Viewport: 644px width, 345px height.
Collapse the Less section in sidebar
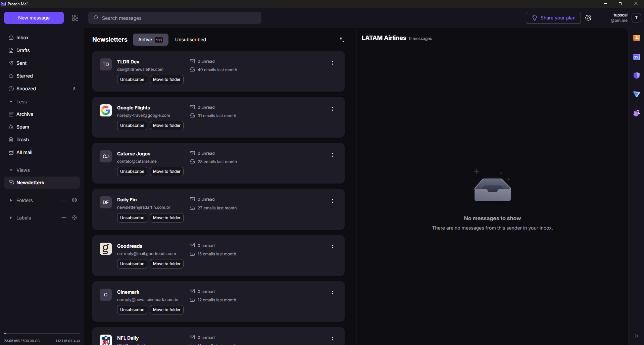[x=18, y=102]
